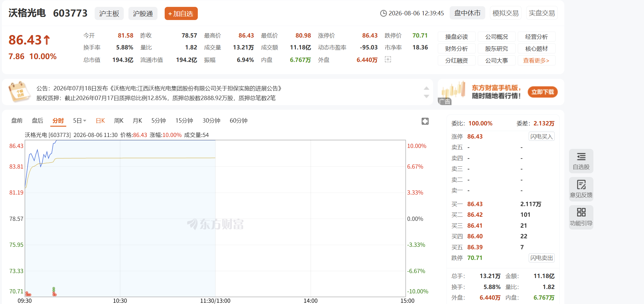644x304 pixels.
Task: Select the 周K chart tab
Action: tap(119, 121)
